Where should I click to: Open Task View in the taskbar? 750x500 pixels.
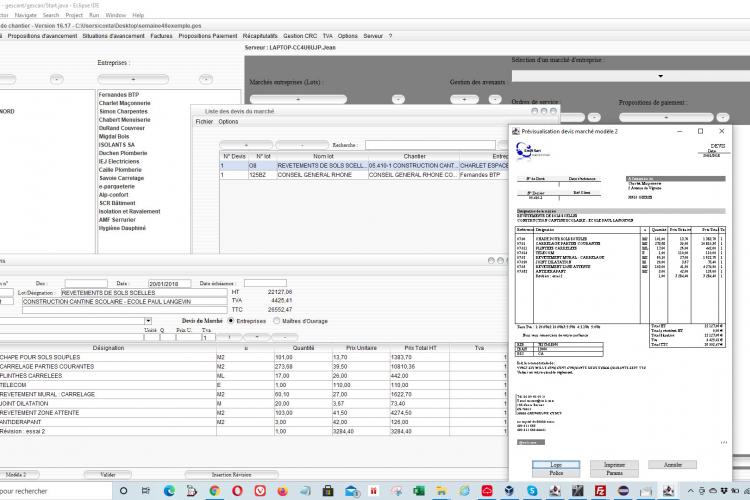(146, 490)
